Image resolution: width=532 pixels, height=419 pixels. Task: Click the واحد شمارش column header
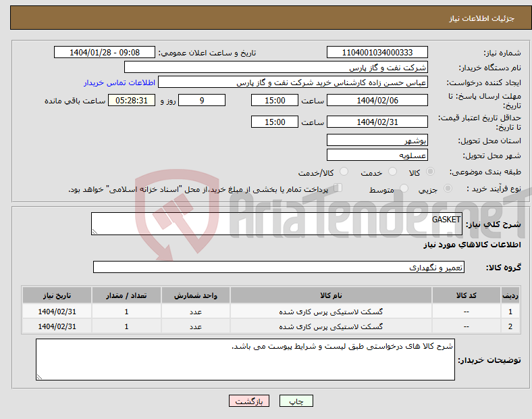pyautogui.click(x=195, y=295)
